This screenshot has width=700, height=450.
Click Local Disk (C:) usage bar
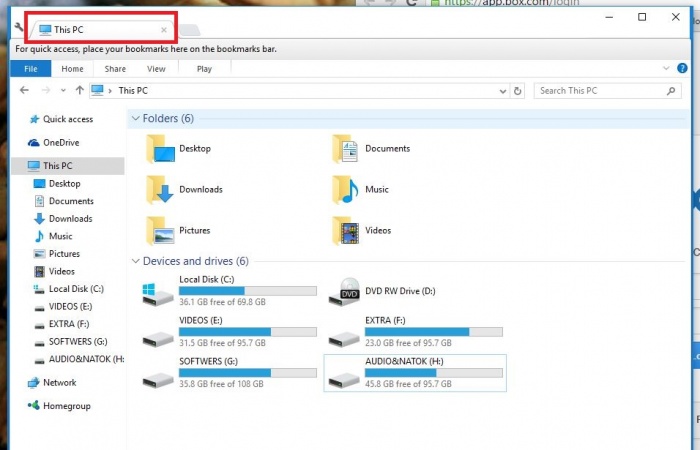click(x=248, y=291)
